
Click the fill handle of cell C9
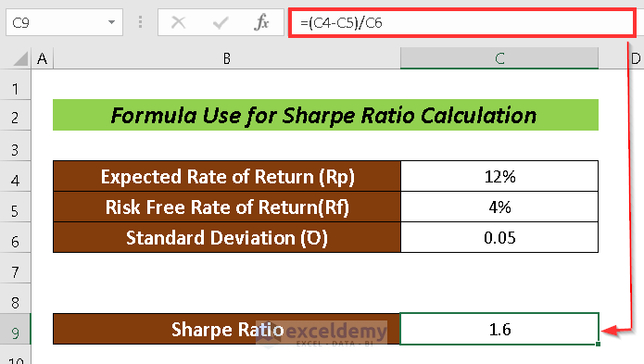pyautogui.click(x=598, y=344)
